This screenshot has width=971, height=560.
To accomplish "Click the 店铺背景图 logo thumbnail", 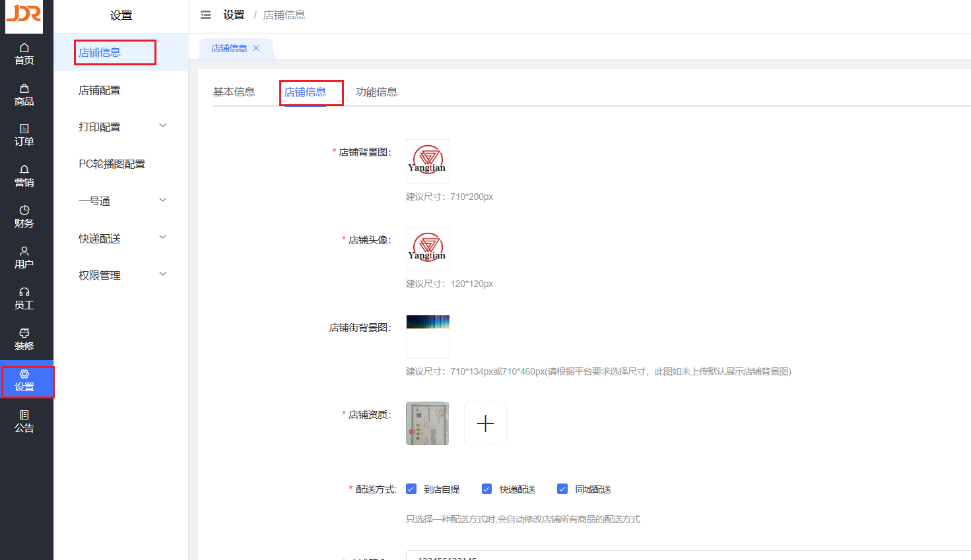I will tap(428, 161).
